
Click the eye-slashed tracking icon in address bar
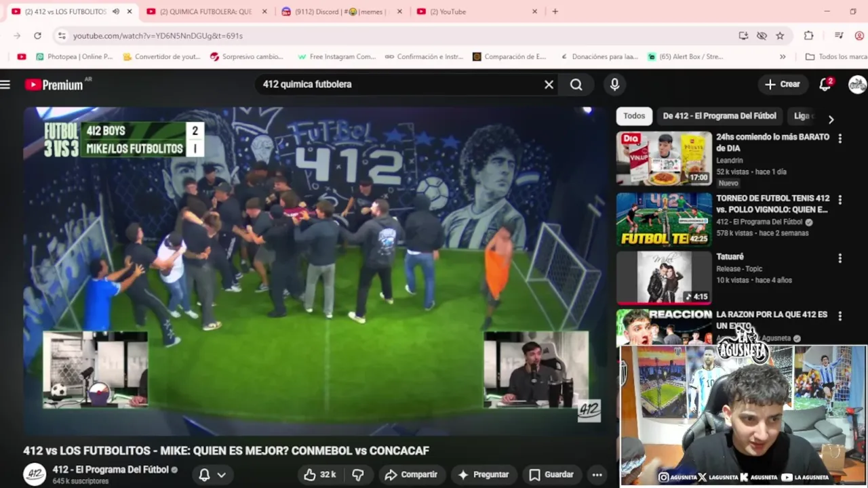pos(762,35)
